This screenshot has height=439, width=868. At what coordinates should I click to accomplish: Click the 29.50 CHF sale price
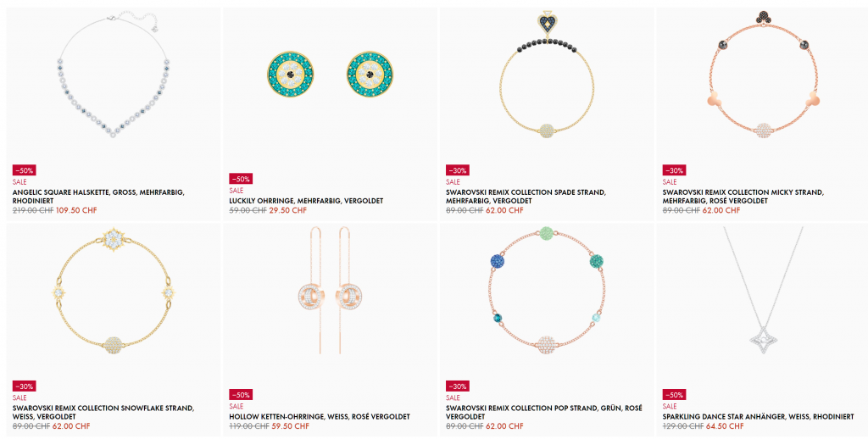(x=288, y=210)
